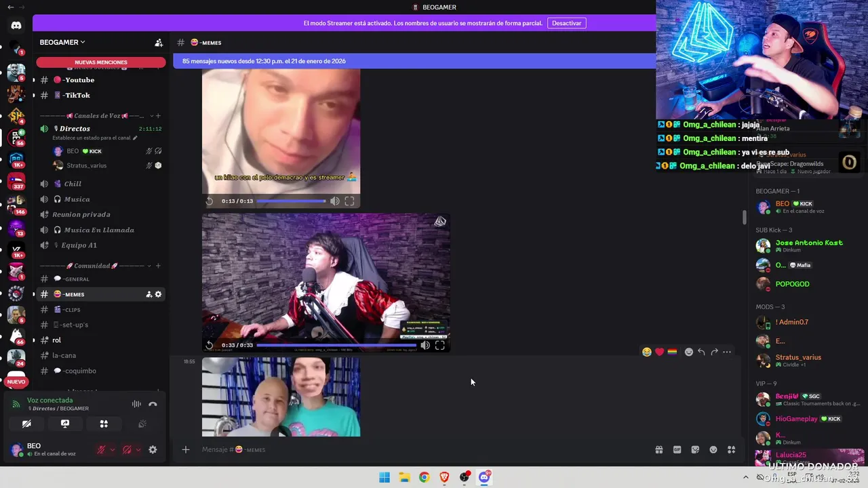868x488 pixels.
Task: View Jose Antonio Kast member profile
Action: pos(807,246)
